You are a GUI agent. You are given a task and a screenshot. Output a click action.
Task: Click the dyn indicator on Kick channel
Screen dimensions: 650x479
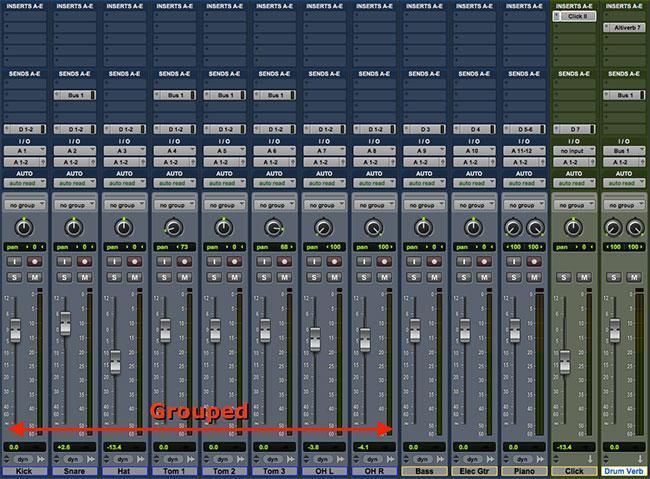(x=24, y=458)
